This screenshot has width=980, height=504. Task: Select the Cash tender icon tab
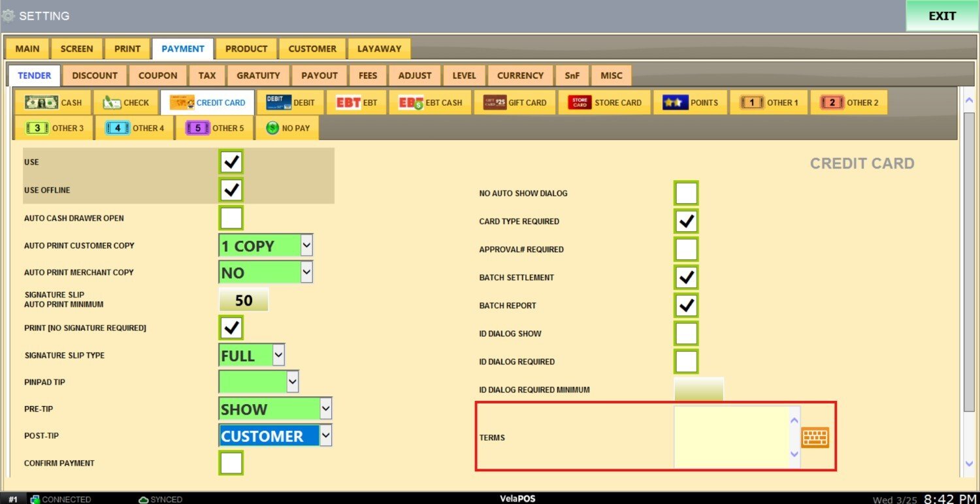tap(54, 102)
